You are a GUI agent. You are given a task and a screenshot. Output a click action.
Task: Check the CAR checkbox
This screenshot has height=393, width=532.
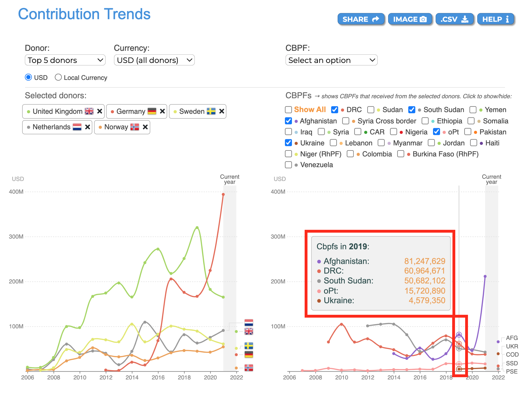click(358, 132)
